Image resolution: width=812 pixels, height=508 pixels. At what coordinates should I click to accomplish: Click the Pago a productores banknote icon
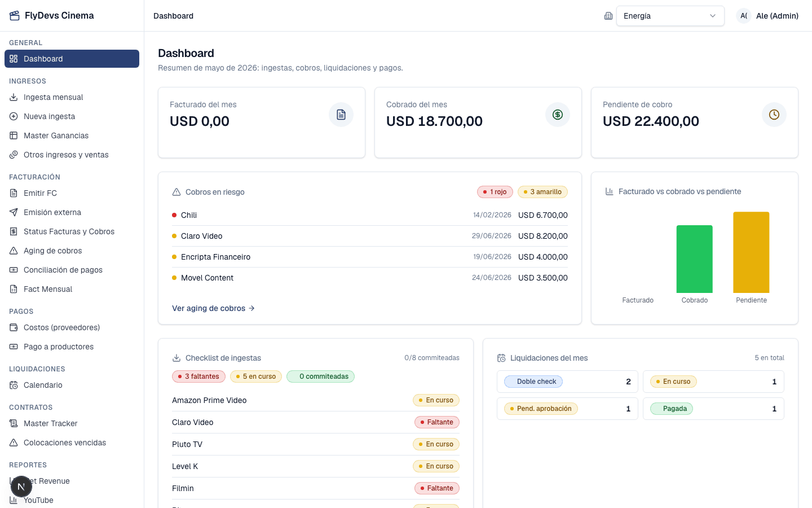pos(14,347)
